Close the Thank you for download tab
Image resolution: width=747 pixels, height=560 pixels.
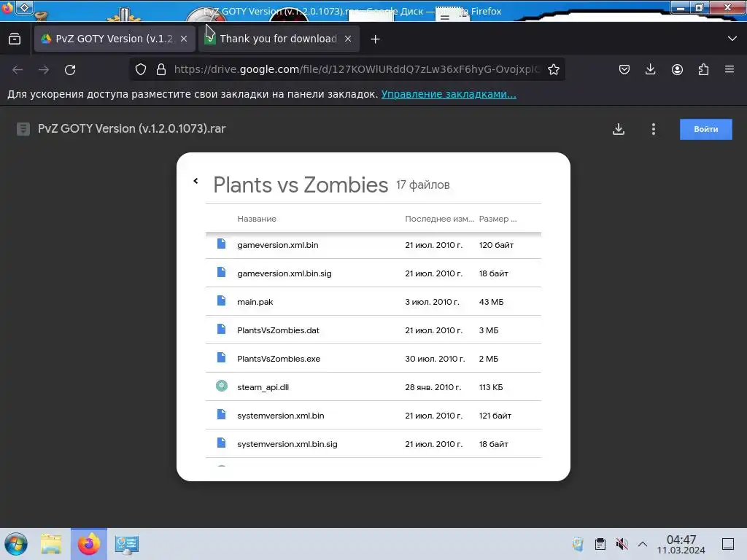348,39
